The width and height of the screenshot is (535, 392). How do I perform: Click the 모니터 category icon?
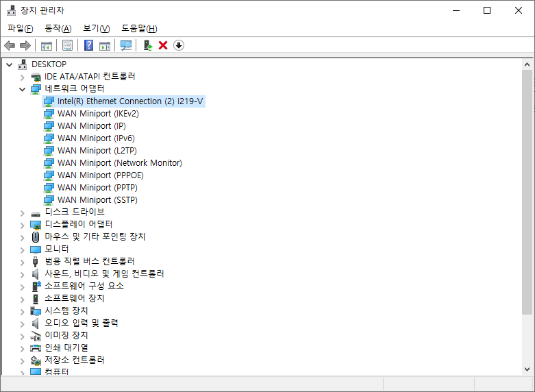click(x=36, y=249)
